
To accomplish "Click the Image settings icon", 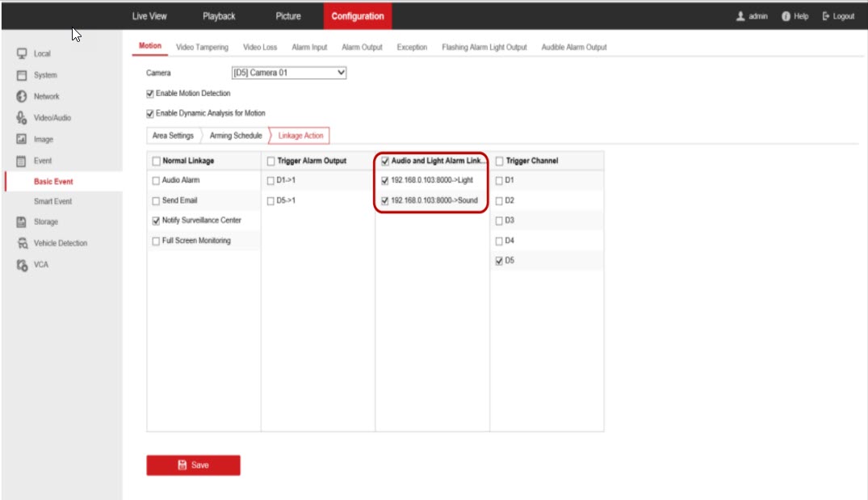I will tap(23, 139).
